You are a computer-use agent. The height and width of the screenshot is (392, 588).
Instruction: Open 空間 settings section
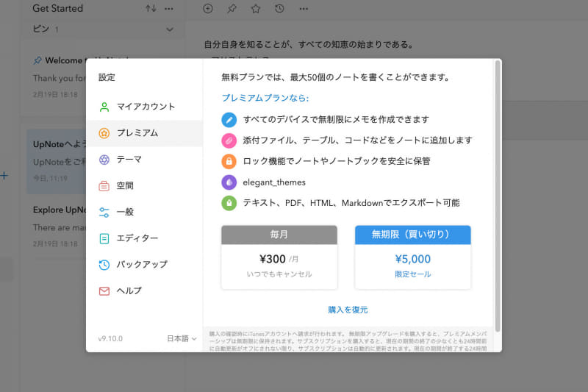(144, 185)
